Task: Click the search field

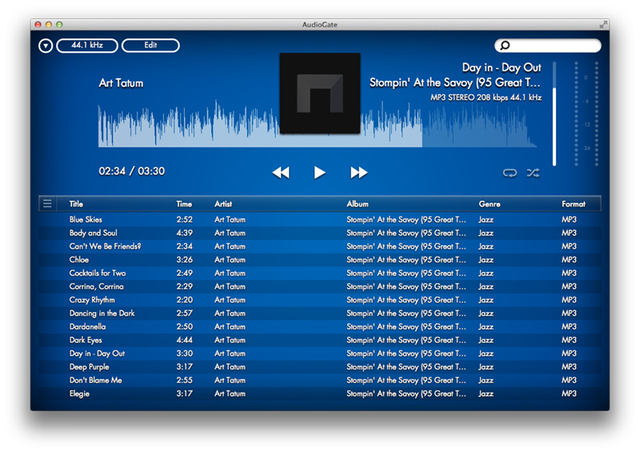Action: click(x=548, y=45)
